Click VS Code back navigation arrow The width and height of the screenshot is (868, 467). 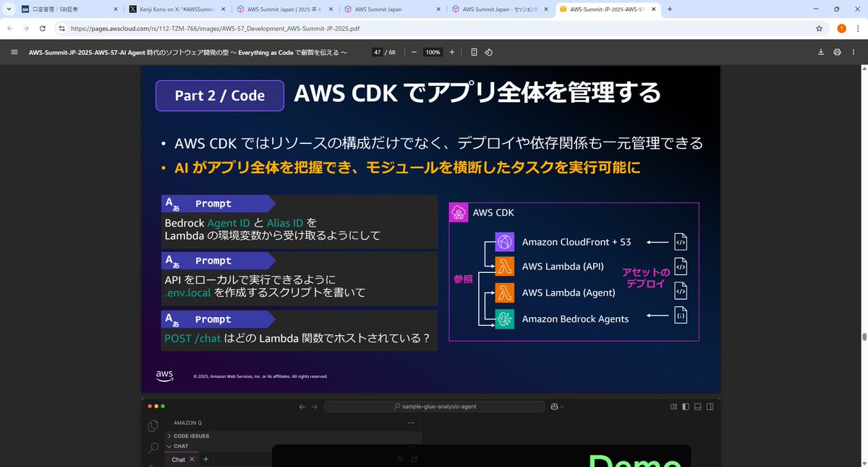click(302, 406)
